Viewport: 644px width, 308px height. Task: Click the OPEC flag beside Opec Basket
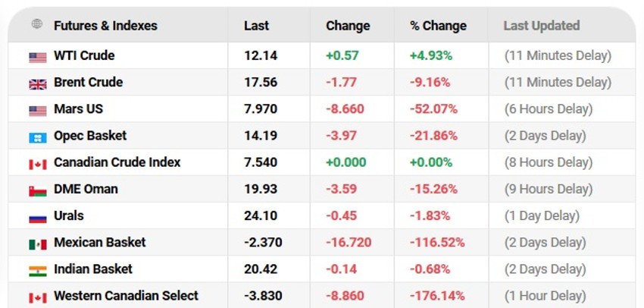(38, 137)
